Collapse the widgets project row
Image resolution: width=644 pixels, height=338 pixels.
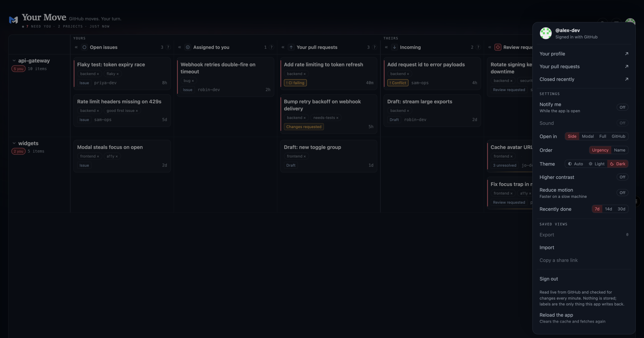[x=14, y=143]
